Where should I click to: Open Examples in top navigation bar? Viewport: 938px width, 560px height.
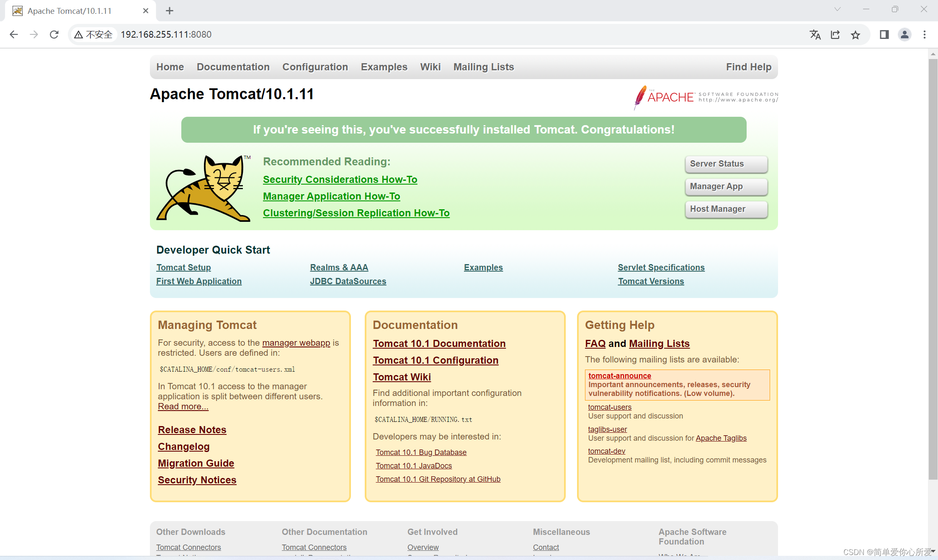pyautogui.click(x=384, y=67)
